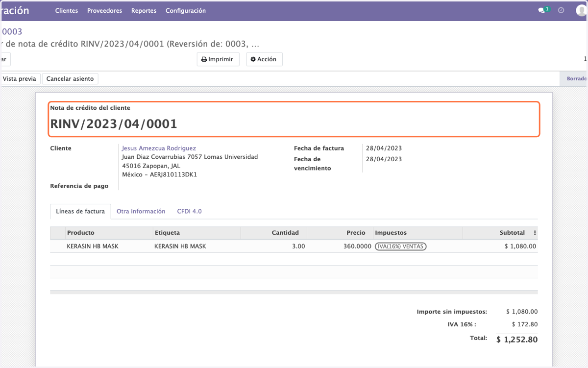This screenshot has width=588, height=368.
Task: Switch to Líneas de factura tab
Action: (x=80, y=211)
